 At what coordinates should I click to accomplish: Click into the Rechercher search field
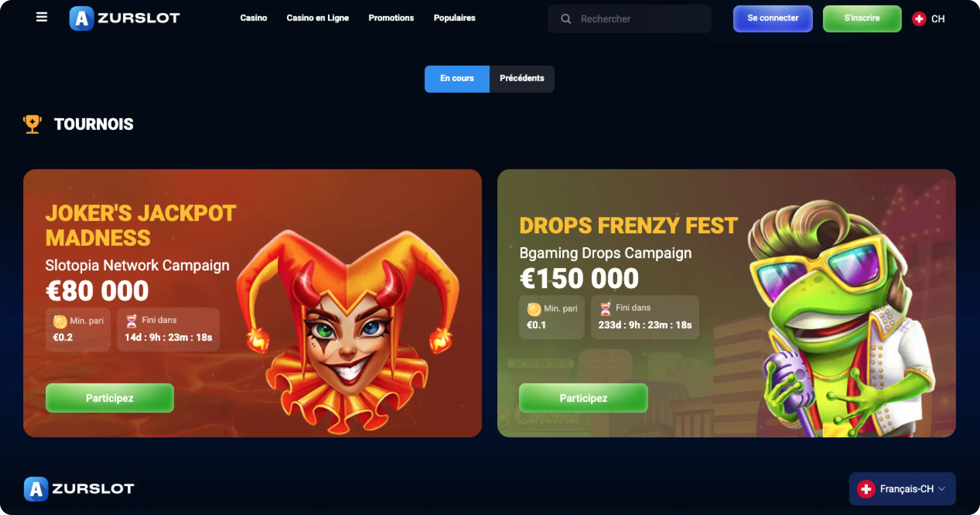[x=629, y=19]
